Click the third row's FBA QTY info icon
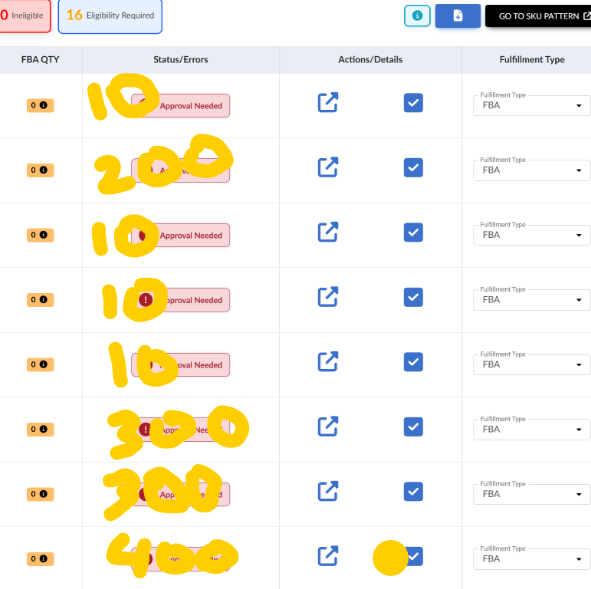The width and height of the screenshot is (591, 589). tap(43, 235)
